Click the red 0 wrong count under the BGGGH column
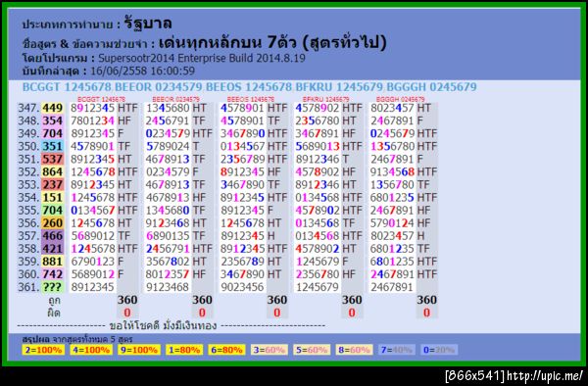 [426, 313]
